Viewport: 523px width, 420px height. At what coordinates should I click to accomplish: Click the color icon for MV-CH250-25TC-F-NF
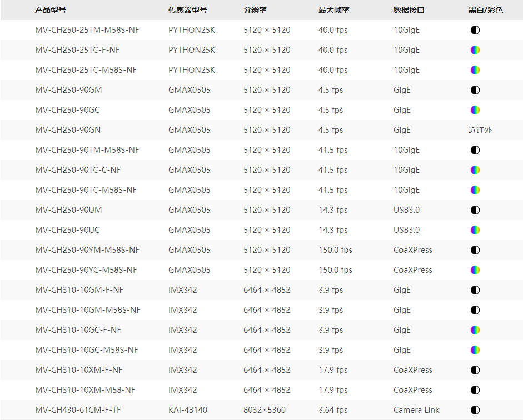click(475, 50)
